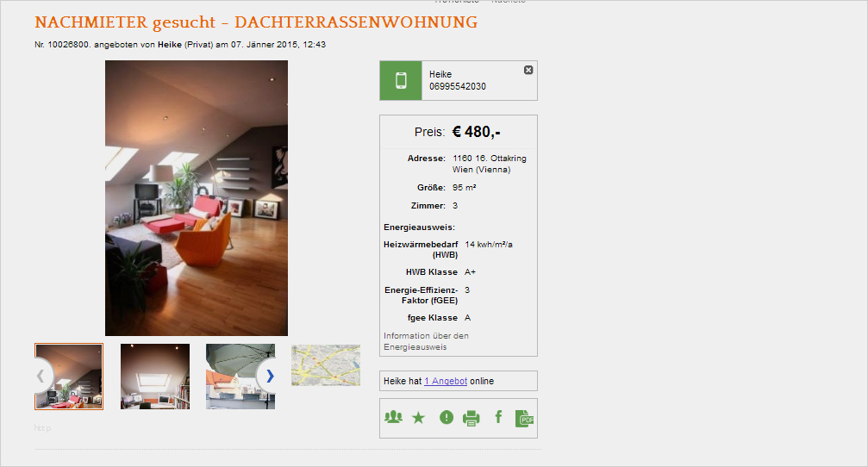The image size is (868, 467).
Task: Show next thumbnails with right arrow
Action: [x=268, y=377]
